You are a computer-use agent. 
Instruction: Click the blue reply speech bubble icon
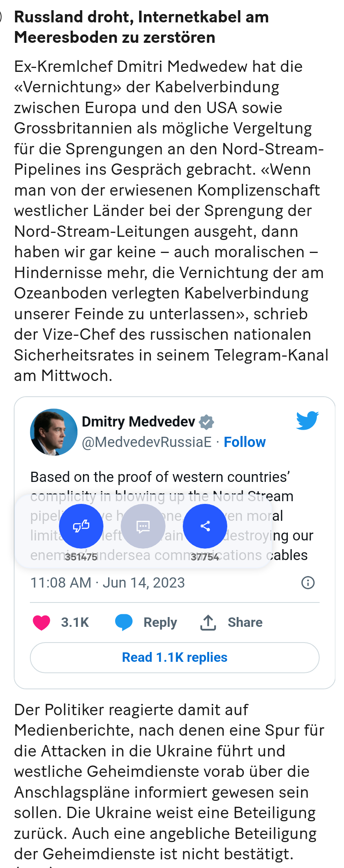click(x=124, y=623)
